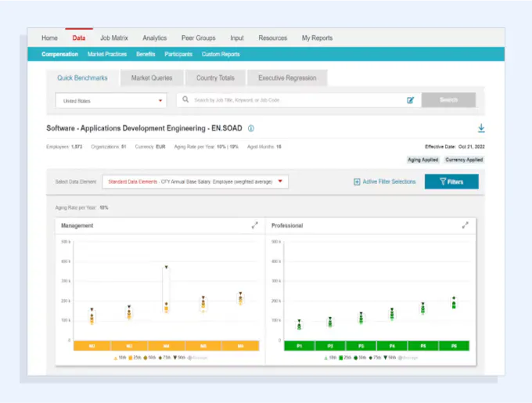Click the download arrow icon
Image resolution: width=532 pixels, height=403 pixels.
click(481, 128)
